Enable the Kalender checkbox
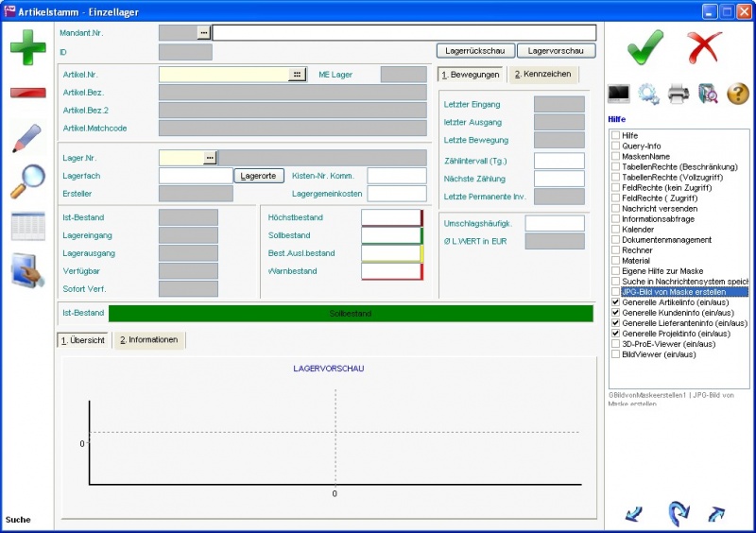The height and width of the screenshot is (533, 756). click(616, 230)
